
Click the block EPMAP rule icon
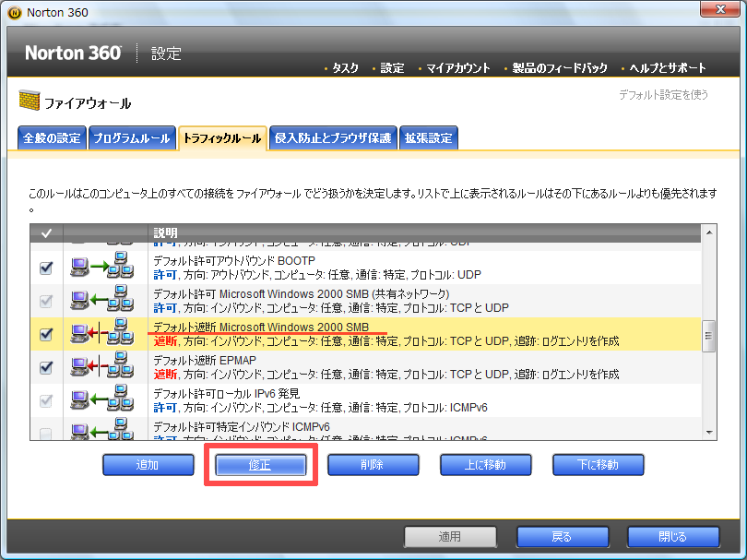point(105,367)
